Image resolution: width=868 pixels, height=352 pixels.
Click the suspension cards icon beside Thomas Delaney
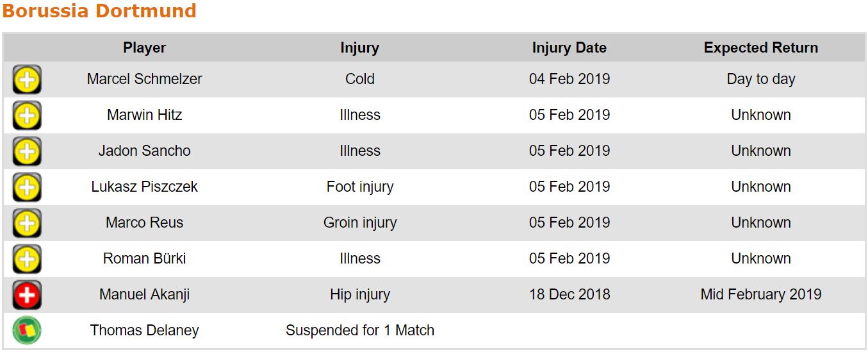(27, 331)
